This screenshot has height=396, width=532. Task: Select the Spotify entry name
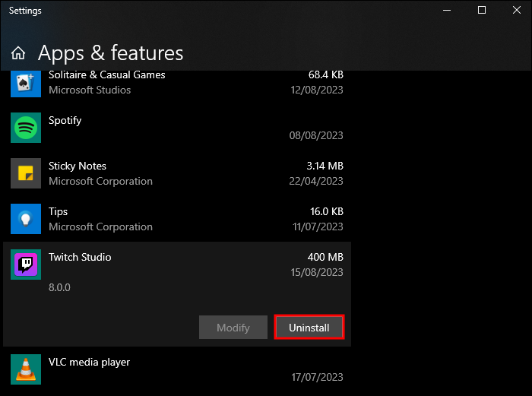(65, 120)
